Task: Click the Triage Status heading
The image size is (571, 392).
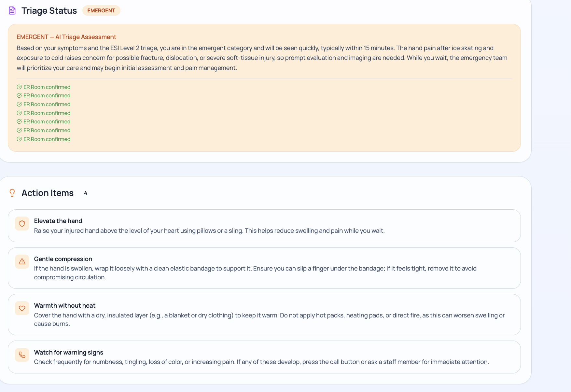Action: tap(49, 10)
